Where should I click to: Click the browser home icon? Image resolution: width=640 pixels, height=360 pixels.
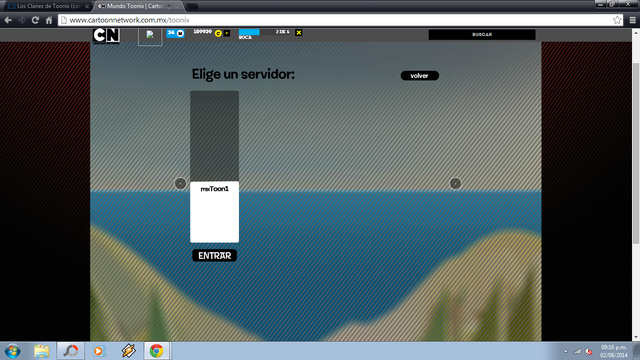49,20
